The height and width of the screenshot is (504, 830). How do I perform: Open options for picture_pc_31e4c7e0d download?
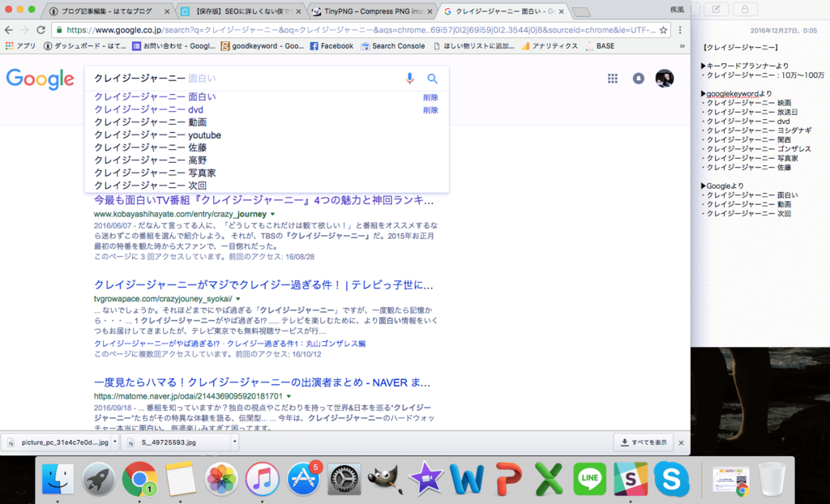tap(115, 442)
